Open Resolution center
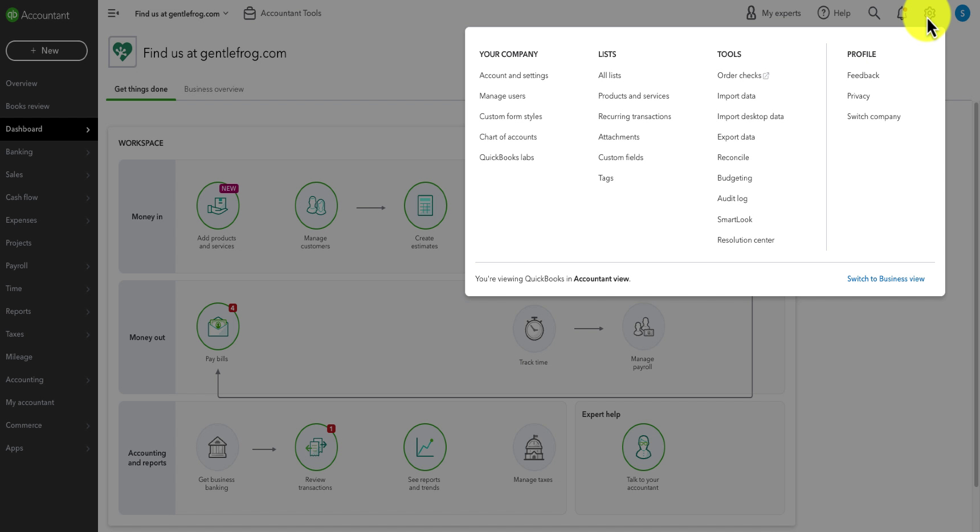The height and width of the screenshot is (532, 980). click(745, 240)
